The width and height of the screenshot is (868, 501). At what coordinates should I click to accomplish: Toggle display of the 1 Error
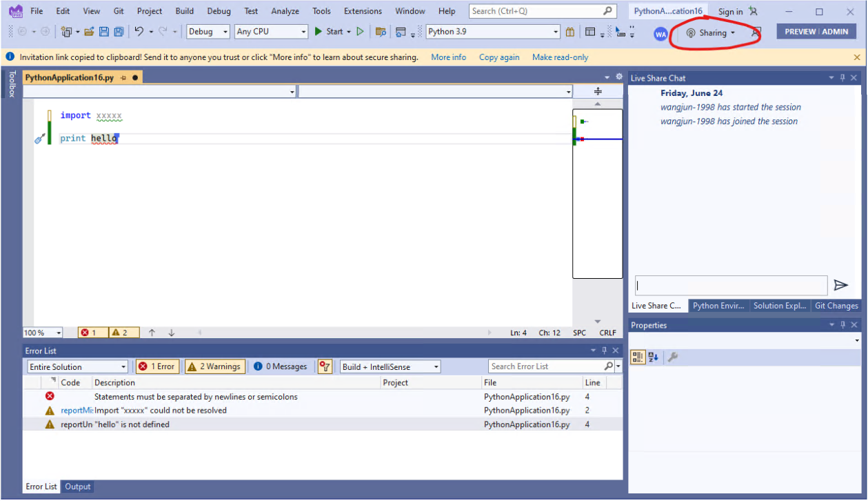pos(157,366)
